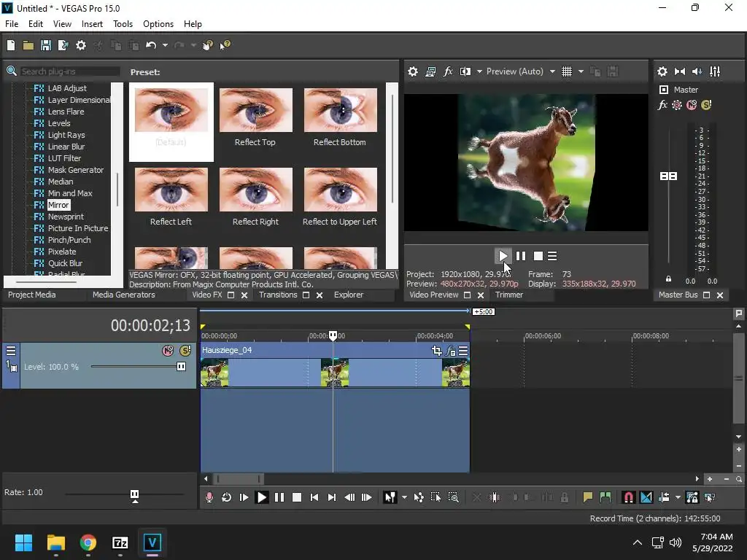Play video from Video Preview play button
Screen dimensions: 747x560
pyautogui.click(x=503, y=256)
